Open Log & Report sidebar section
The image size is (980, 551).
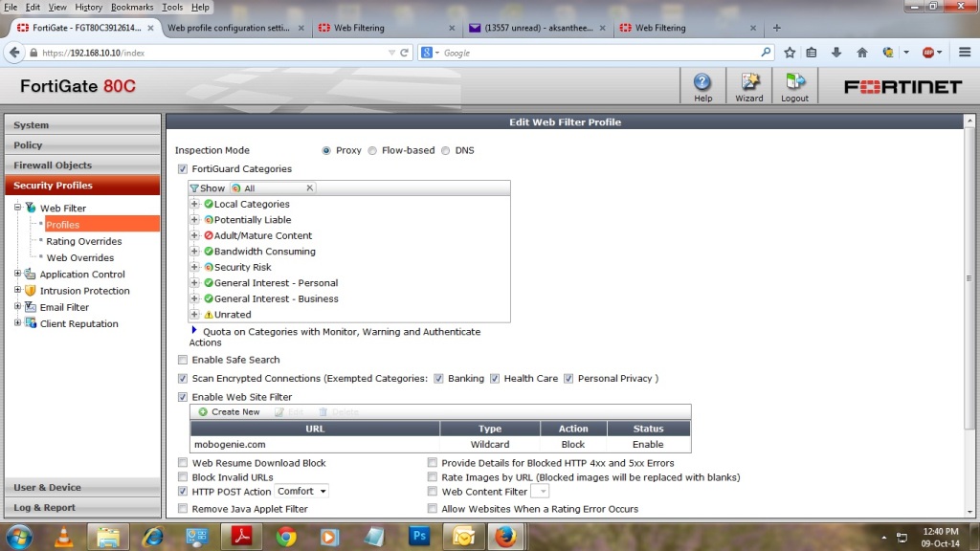82,507
